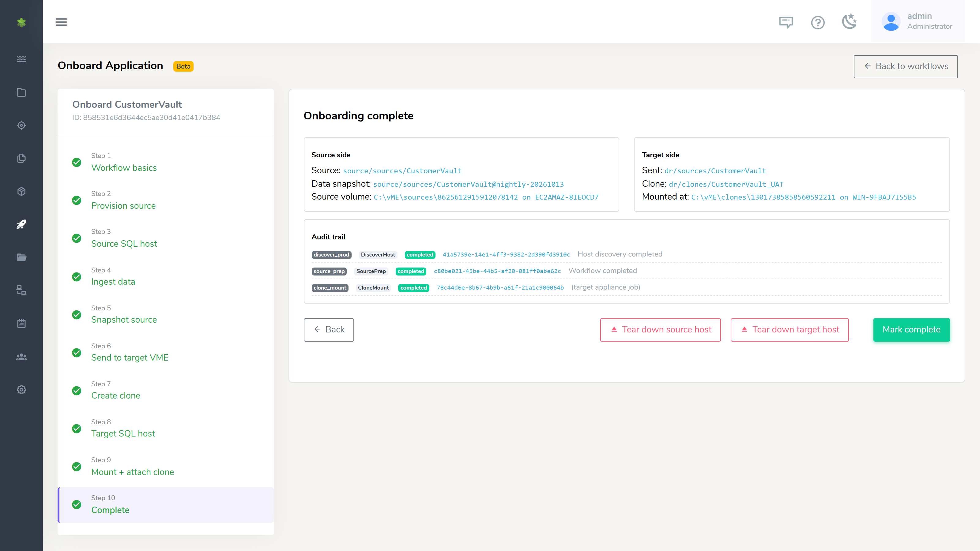Open the copy documents sidebar icon
Viewport: 980px width, 551px height.
click(x=21, y=158)
